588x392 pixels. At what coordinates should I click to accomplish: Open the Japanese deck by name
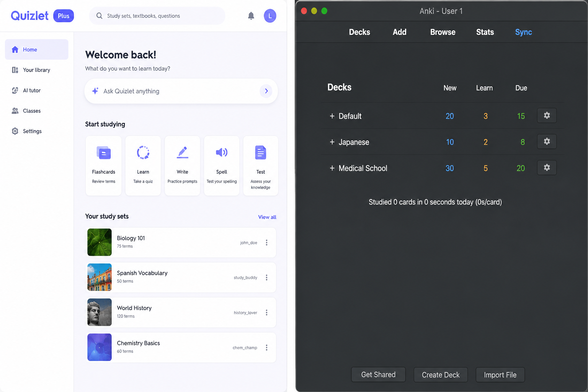pyautogui.click(x=354, y=142)
